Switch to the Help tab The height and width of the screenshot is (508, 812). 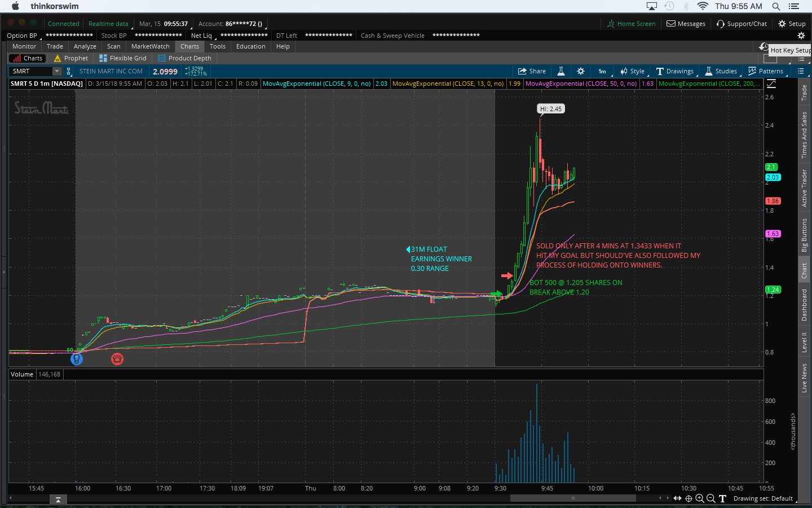(283, 46)
